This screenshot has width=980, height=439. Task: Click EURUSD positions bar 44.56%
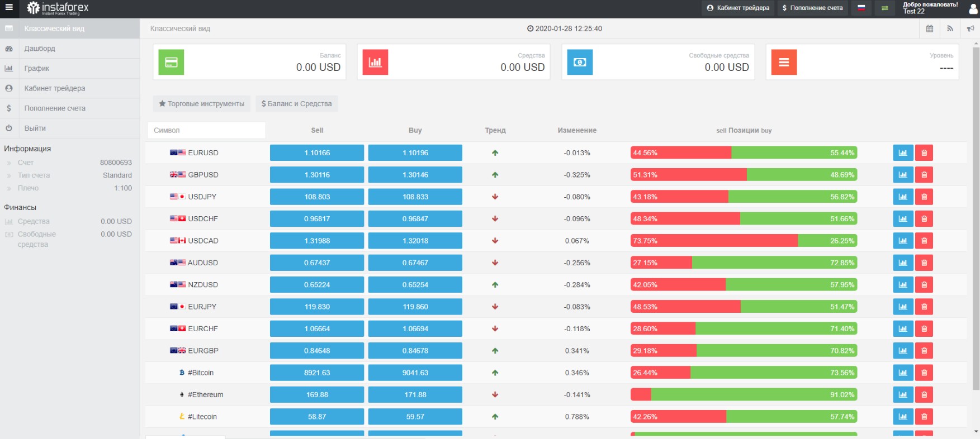click(x=744, y=152)
